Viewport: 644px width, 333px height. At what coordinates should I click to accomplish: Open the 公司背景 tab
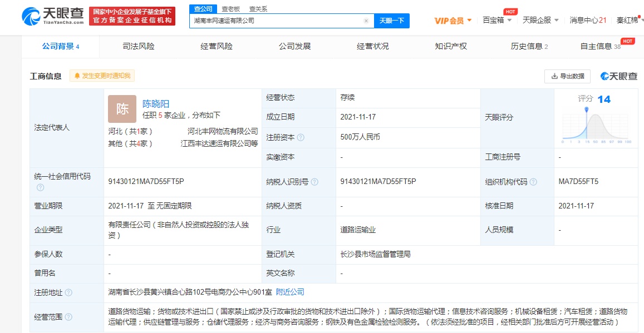pos(60,46)
